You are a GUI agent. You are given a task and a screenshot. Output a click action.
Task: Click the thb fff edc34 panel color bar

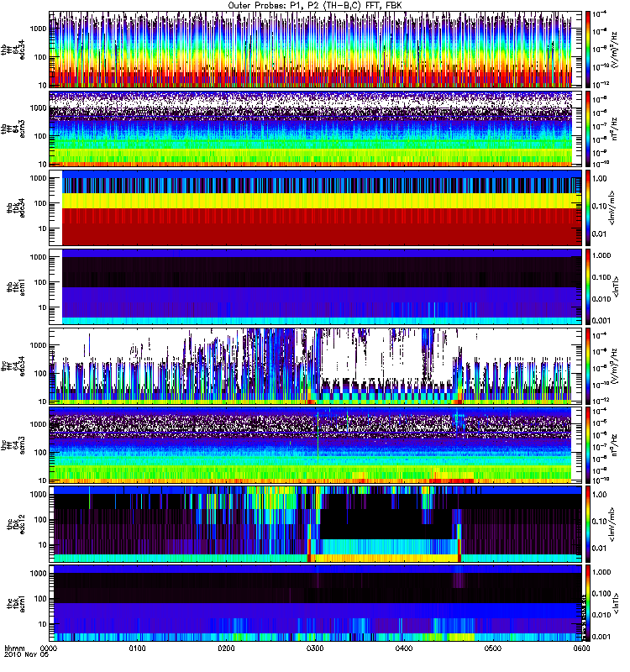coord(588,50)
